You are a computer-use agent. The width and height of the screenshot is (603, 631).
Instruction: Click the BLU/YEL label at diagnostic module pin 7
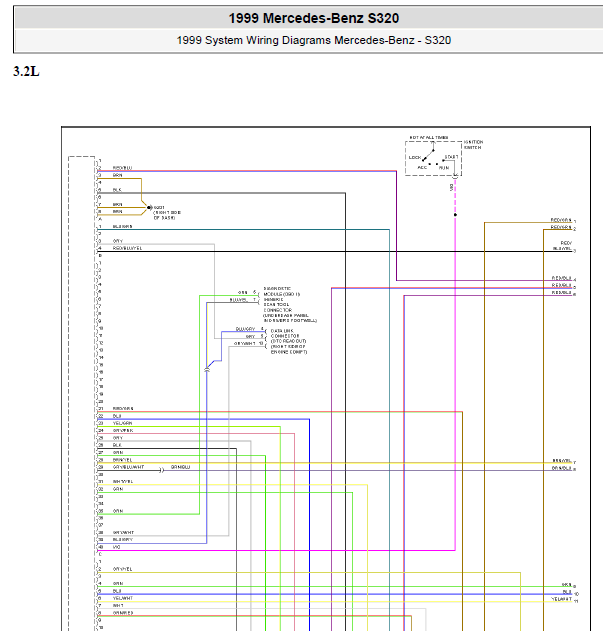240,300
